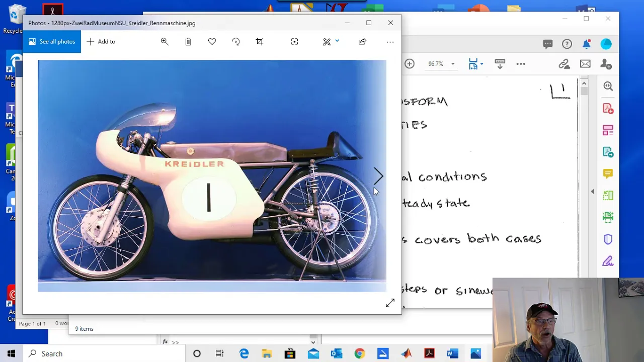Open Edit & Create dropdown in Photos
The width and height of the screenshot is (644, 362).
click(331, 42)
